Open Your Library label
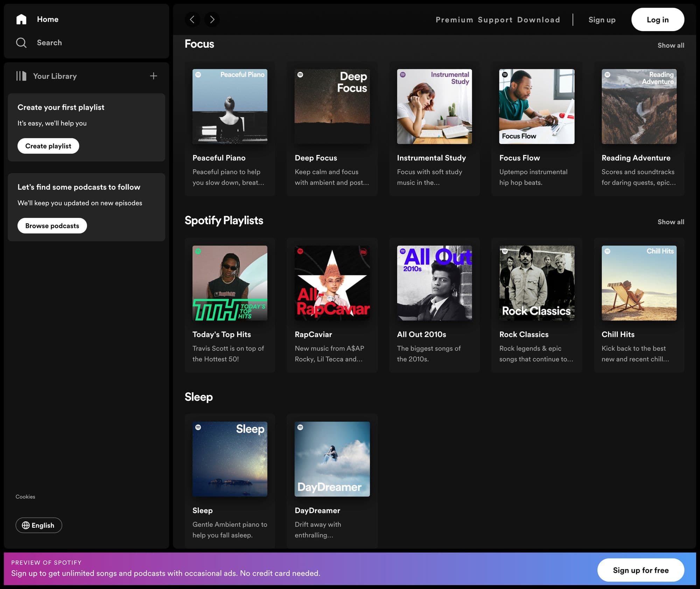The width and height of the screenshot is (700, 589). point(55,76)
